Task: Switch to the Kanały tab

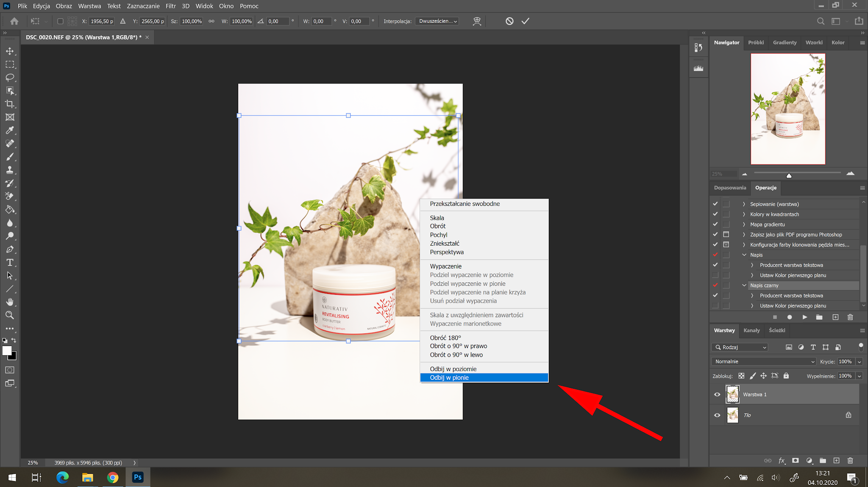Action: (751, 330)
